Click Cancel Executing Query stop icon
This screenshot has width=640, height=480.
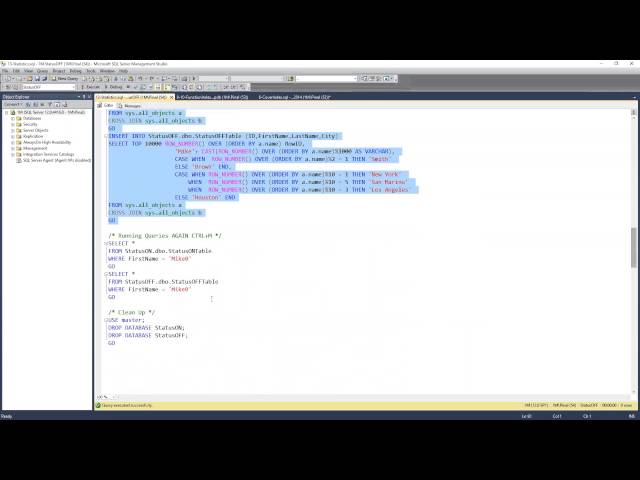[x=128, y=87]
